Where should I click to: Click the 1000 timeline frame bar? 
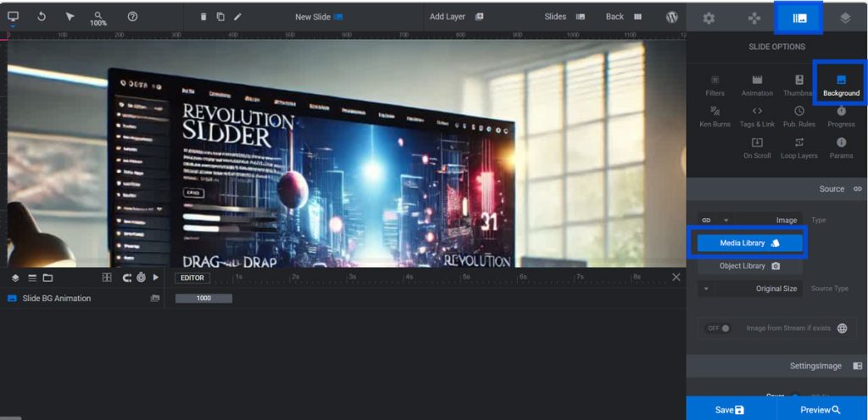click(x=203, y=299)
